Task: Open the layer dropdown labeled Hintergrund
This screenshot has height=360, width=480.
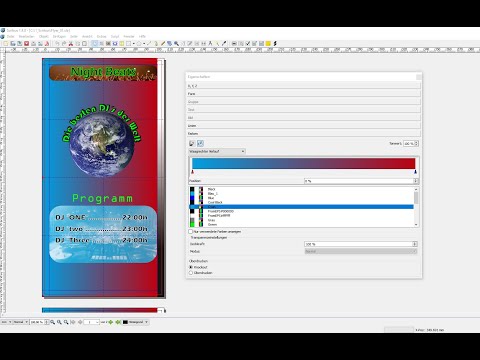Action: point(136,322)
